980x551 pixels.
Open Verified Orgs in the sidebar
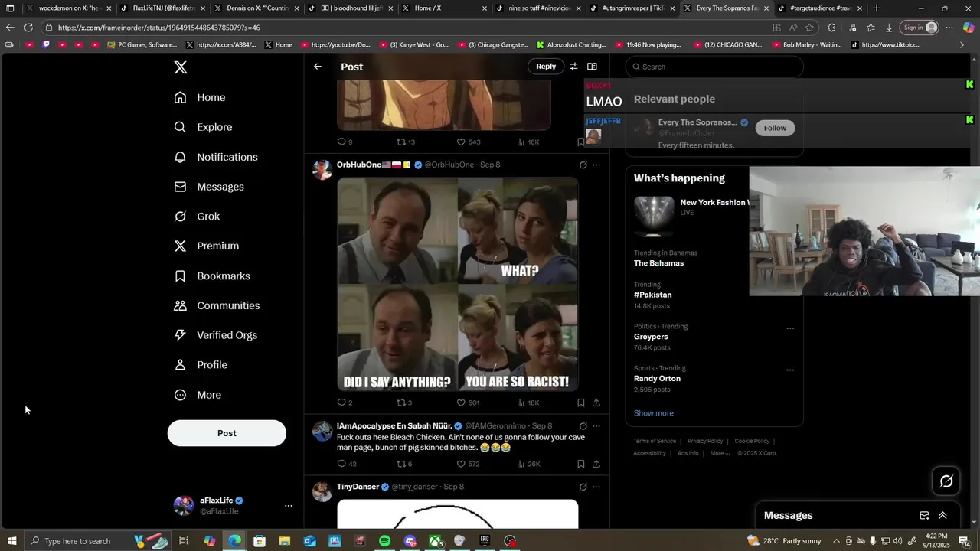point(216,335)
